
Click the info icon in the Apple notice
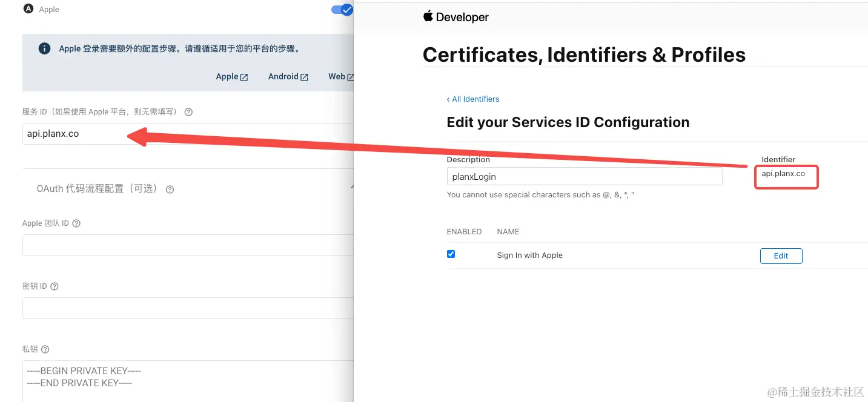[x=44, y=48]
